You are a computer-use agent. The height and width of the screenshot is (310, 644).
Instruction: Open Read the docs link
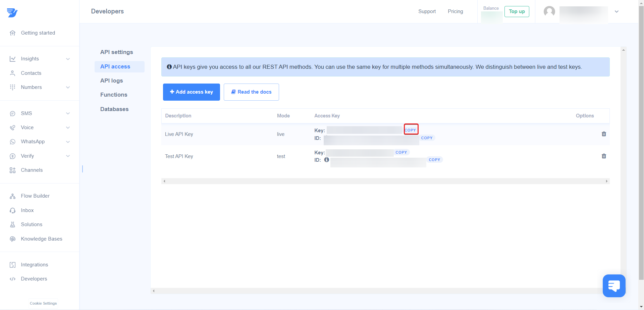point(251,92)
